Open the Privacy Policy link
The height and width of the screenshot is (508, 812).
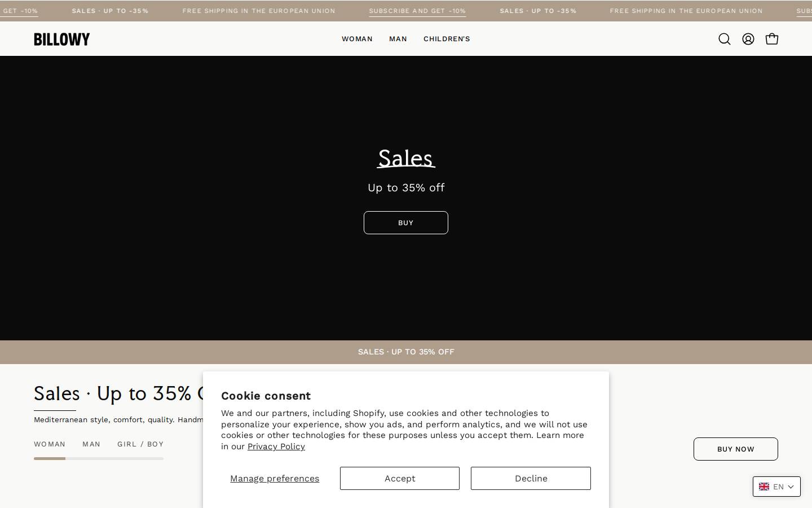pyautogui.click(x=276, y=446)
